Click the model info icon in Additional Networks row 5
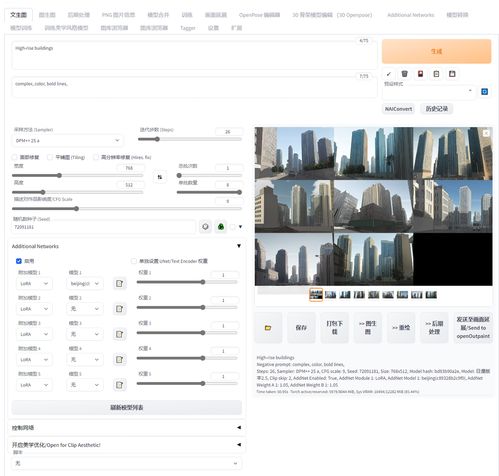The width and height of the screenshot is (499, 476). click(119, 385)
